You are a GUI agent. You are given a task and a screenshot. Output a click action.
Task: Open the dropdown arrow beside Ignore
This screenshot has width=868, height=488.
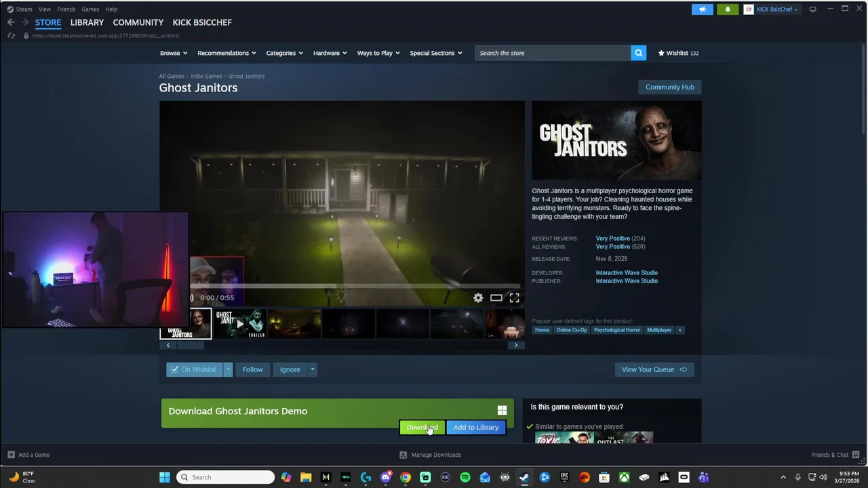[x=312, y=369]
